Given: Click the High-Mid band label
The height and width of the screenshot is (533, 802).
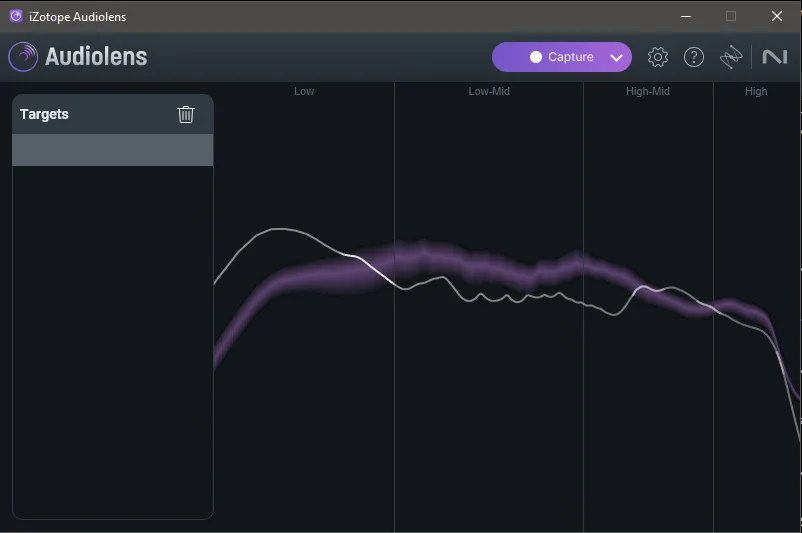Looking at the screenshot, I should [648, 91].
